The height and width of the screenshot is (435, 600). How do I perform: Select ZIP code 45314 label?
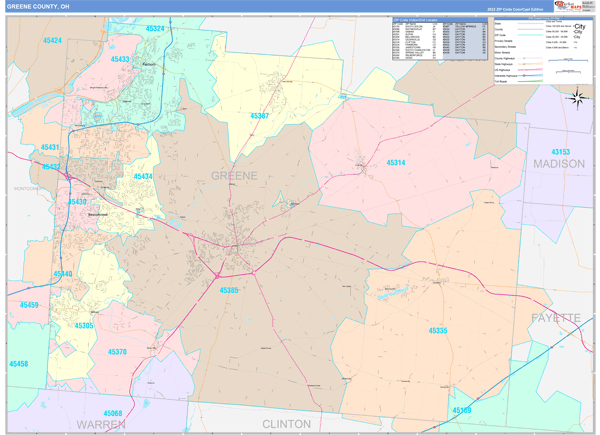coord(396,162)
